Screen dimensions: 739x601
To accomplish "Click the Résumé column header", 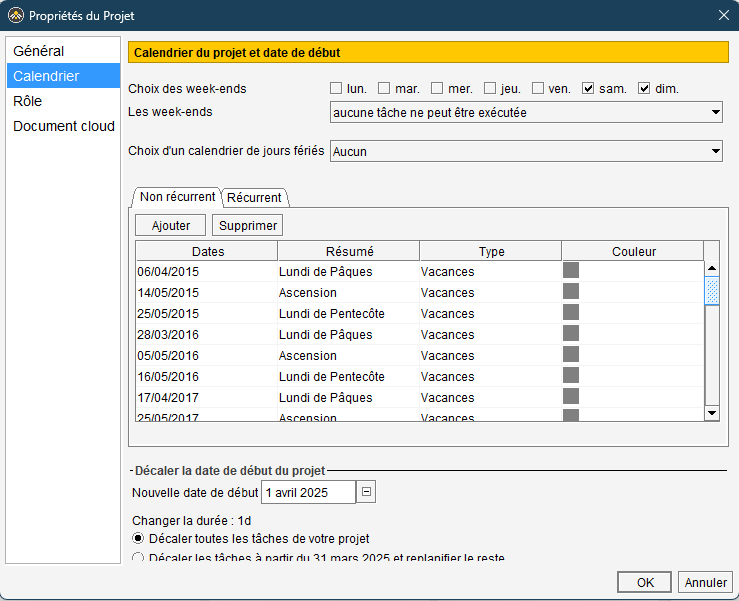I will pyautogui.click(x=349, y=251).
